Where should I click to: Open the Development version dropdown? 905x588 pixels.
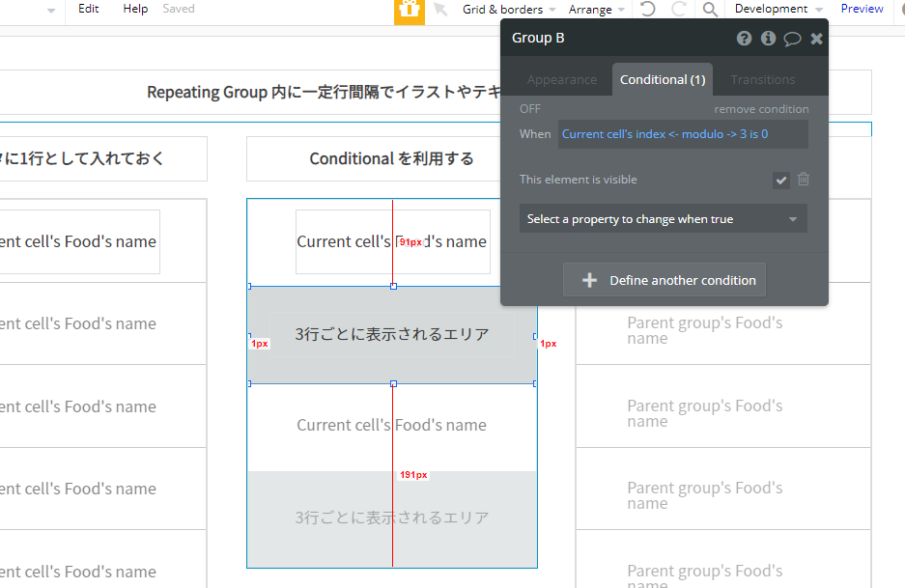(778, 9)
